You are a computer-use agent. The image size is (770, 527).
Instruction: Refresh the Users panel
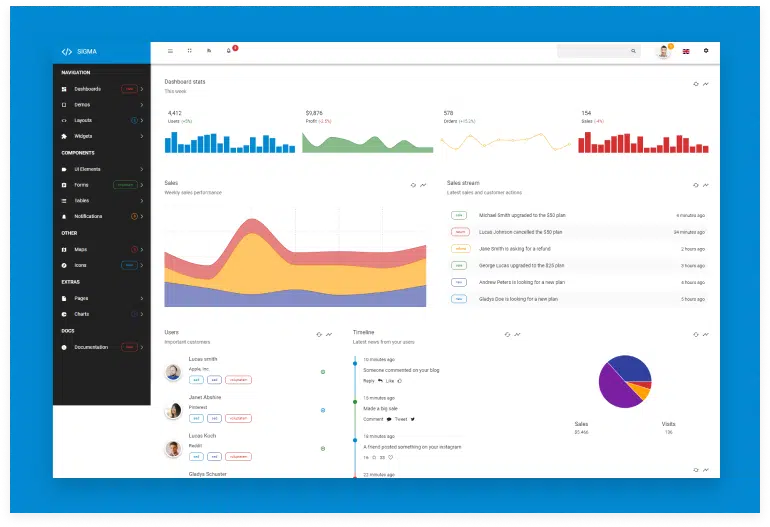[x=319, y=334]
